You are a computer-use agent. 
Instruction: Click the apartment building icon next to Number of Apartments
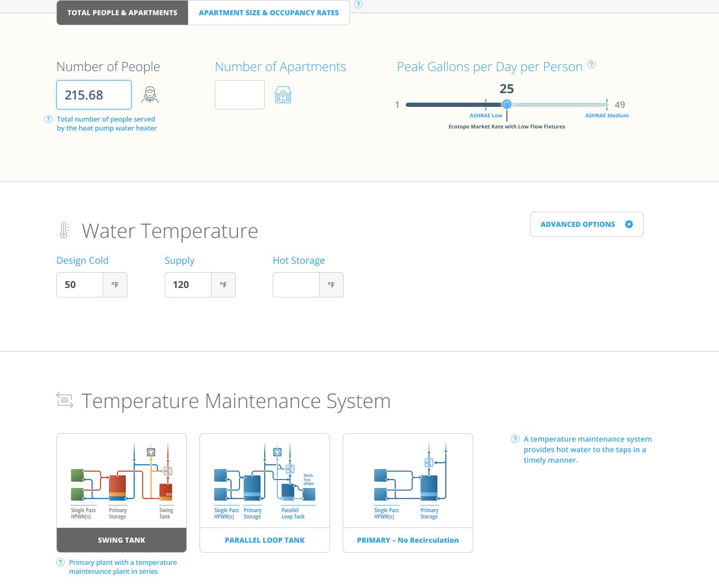point(283,95)
